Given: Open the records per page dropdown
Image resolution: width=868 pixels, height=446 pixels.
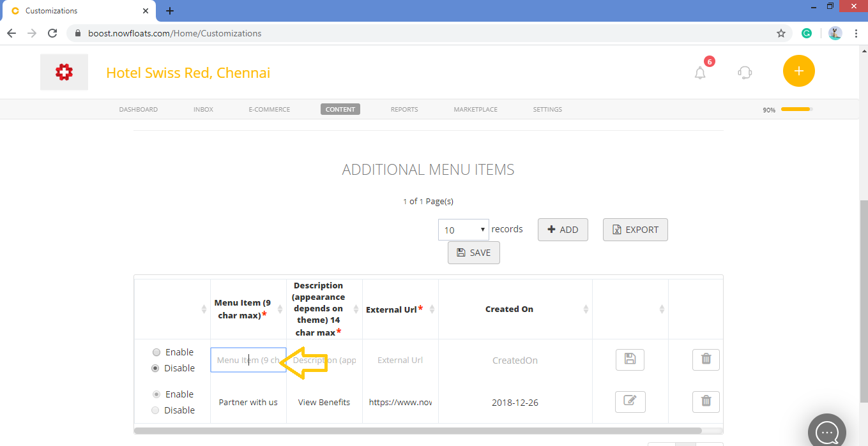Looking at the screenshot, I should point(464,230).
